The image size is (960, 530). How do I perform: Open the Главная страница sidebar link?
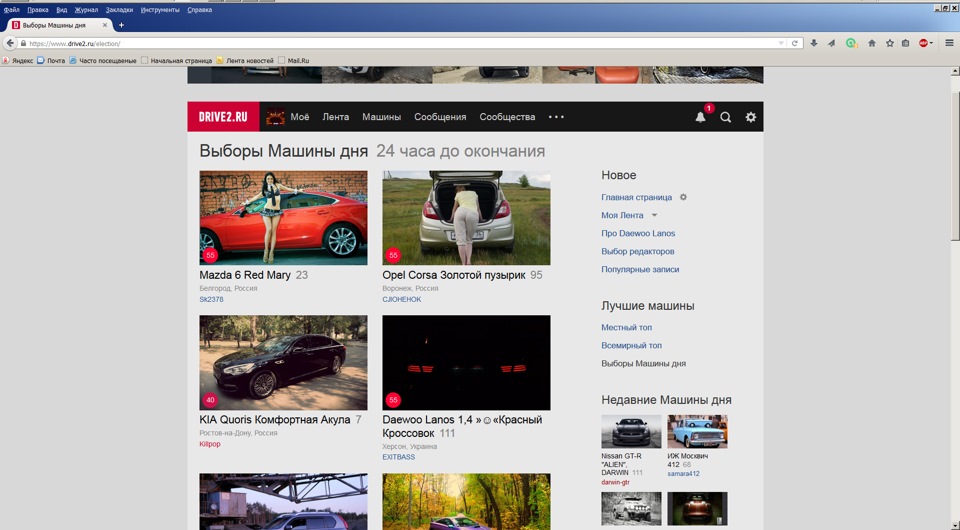(636, 197)
